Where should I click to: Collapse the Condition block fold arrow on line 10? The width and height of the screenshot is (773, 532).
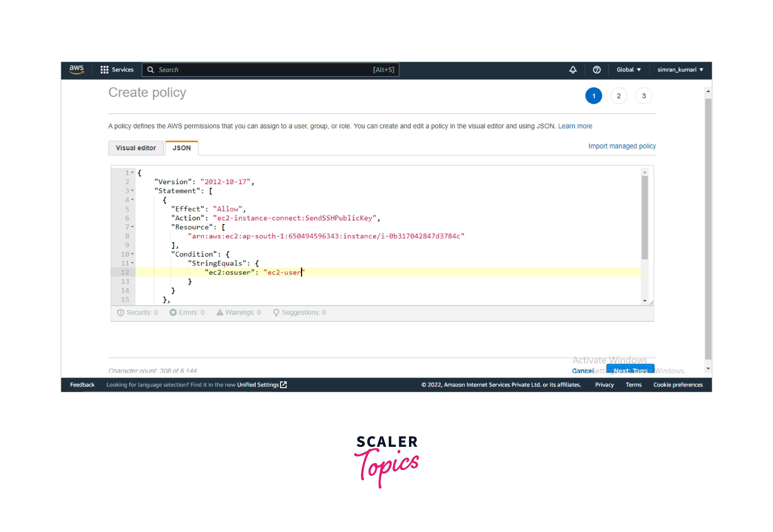[133, 254]
